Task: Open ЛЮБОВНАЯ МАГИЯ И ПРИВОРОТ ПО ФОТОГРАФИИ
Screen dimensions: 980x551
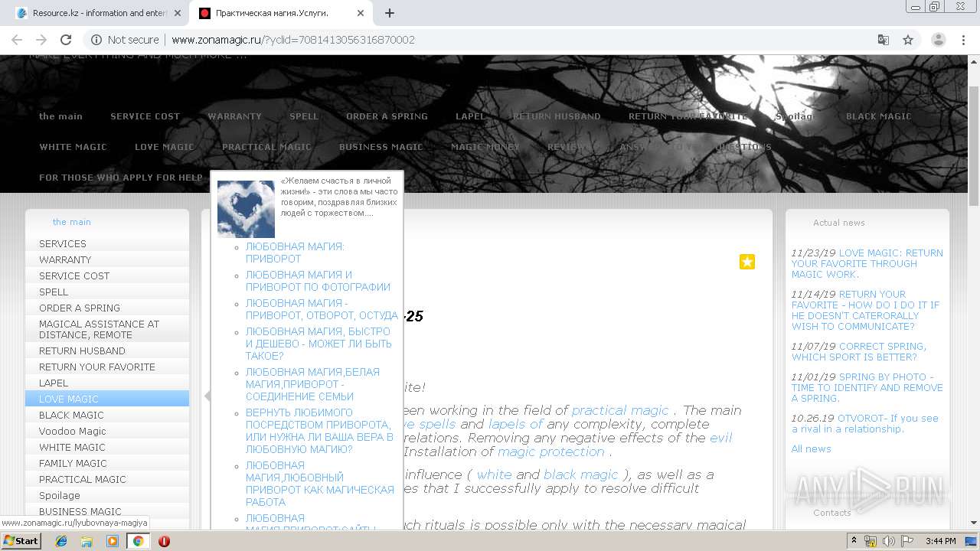Action: pos(318,281)
